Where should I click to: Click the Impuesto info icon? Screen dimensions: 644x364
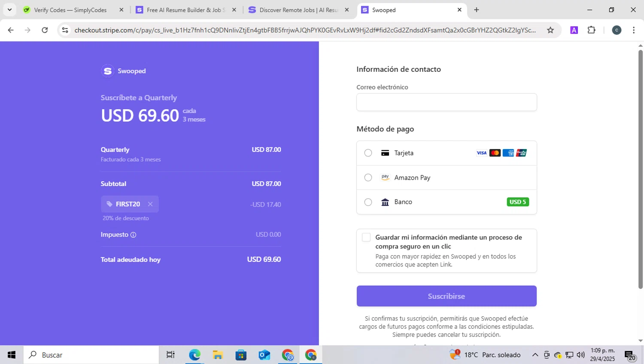click(x=133, y=235)
